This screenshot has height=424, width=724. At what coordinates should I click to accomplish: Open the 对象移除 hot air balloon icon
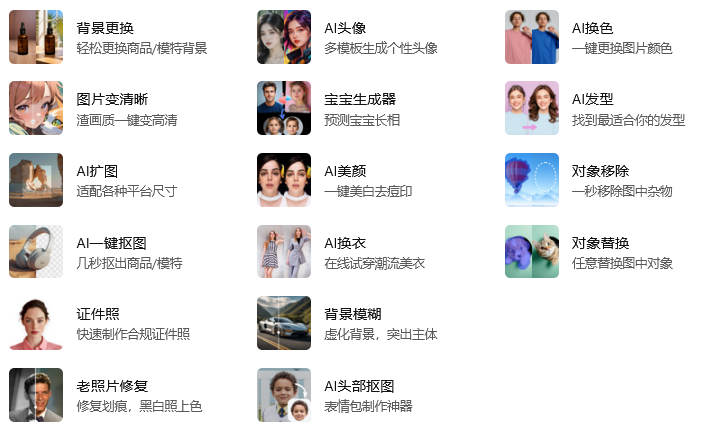[x=532, y=180]
